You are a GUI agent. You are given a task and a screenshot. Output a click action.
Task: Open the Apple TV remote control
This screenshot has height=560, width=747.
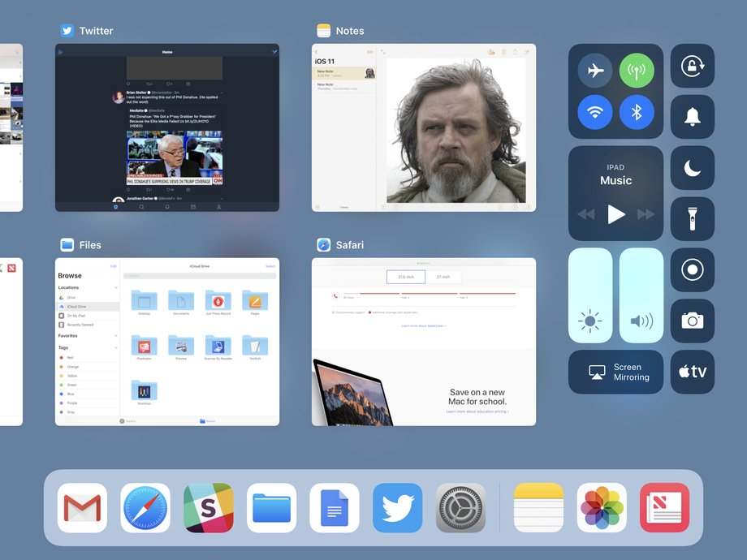693,372
